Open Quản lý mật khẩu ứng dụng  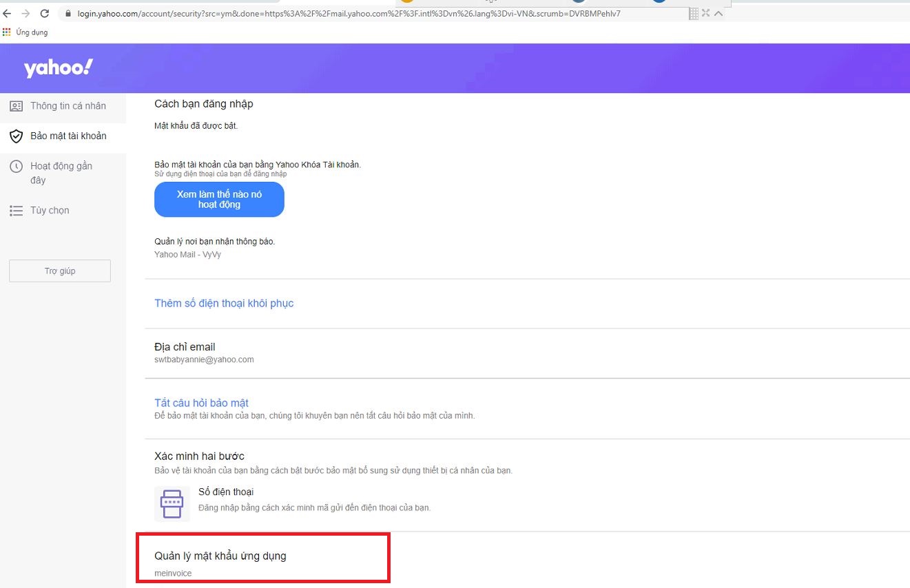coord(220,556)
